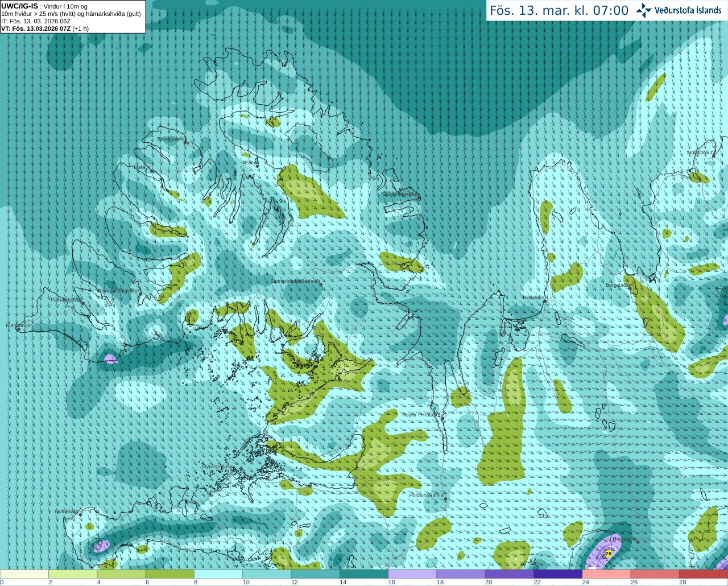
Task: Select the 8–10 m/s pale cyan legend swatch
Action: tap(218, 574)
